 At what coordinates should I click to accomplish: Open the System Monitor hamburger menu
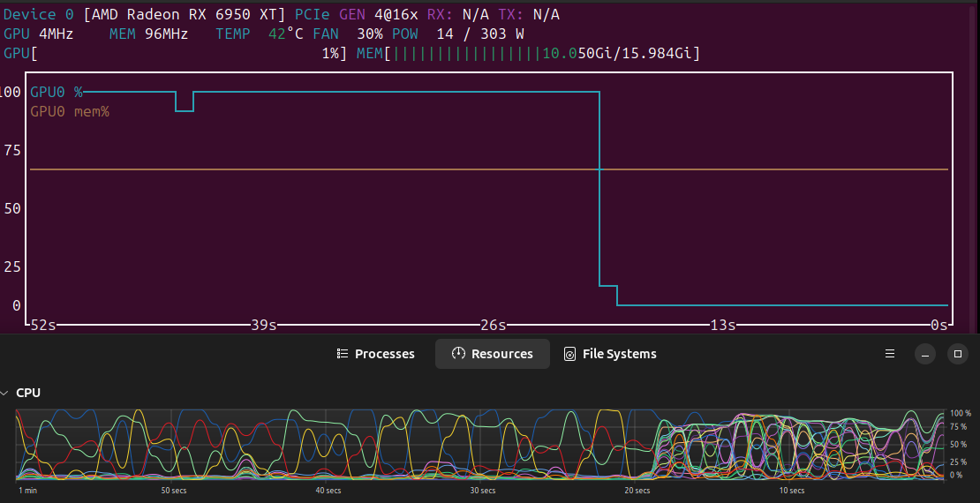[890, 354]
